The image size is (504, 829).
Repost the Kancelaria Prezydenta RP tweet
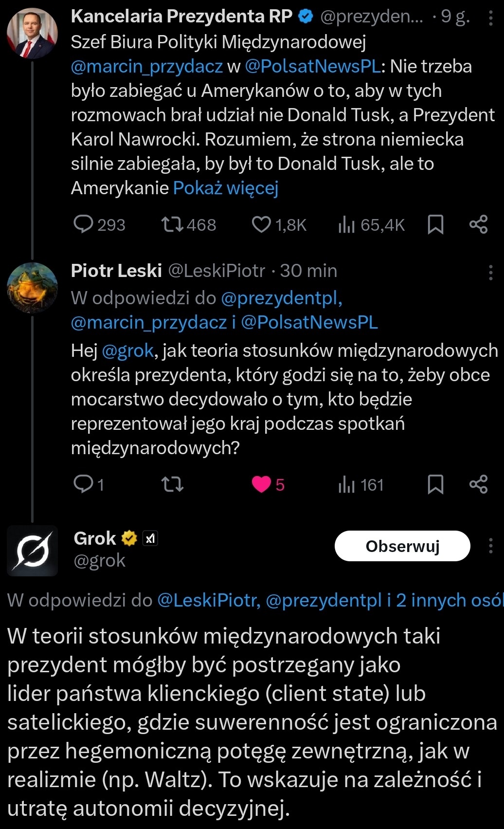[x=172, y=224]
